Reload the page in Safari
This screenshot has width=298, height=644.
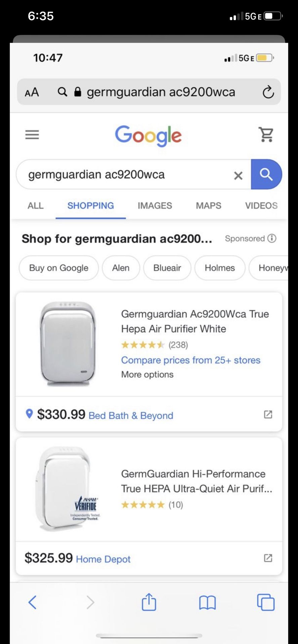268,92
